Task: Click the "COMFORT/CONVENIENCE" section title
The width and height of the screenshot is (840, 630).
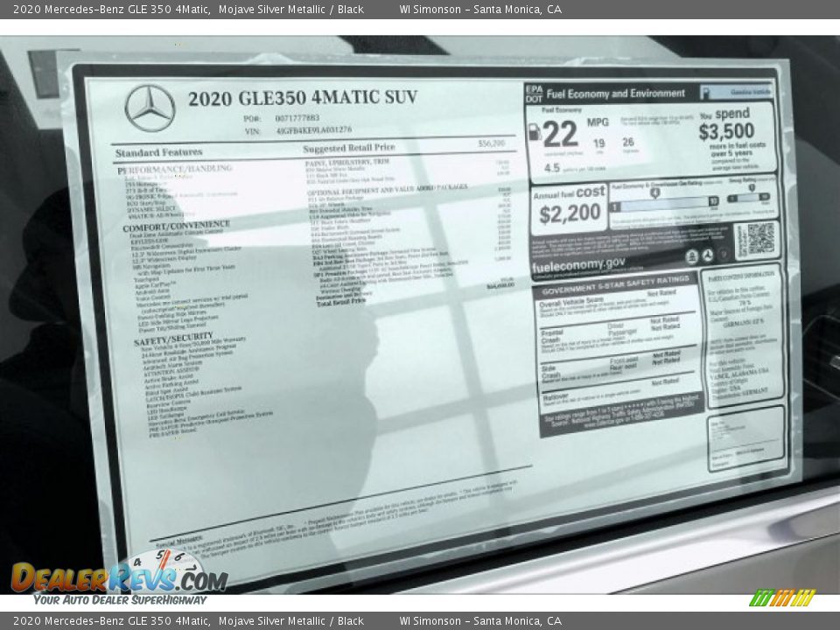Action: click(176, 226)
